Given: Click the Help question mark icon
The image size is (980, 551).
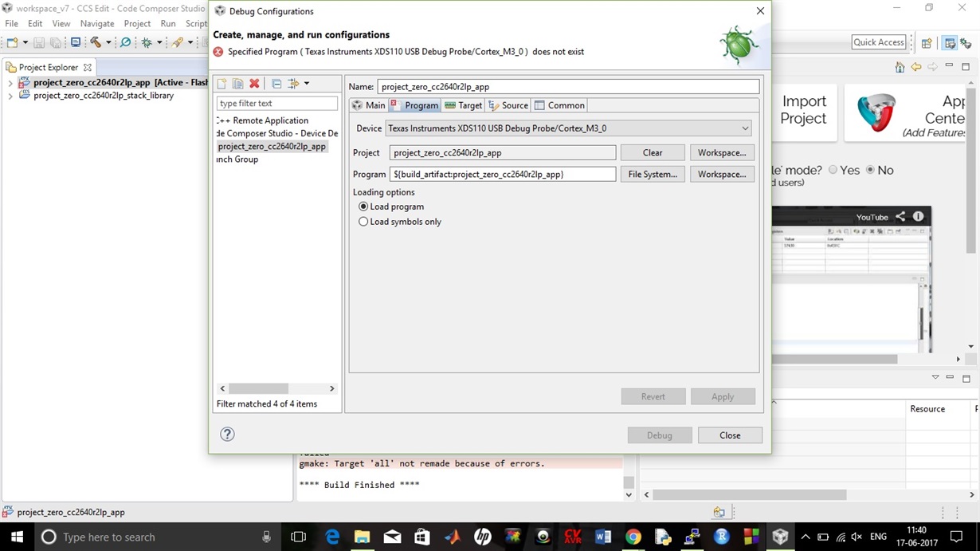Looking at the screenshot, I should [x=227, y=434].
